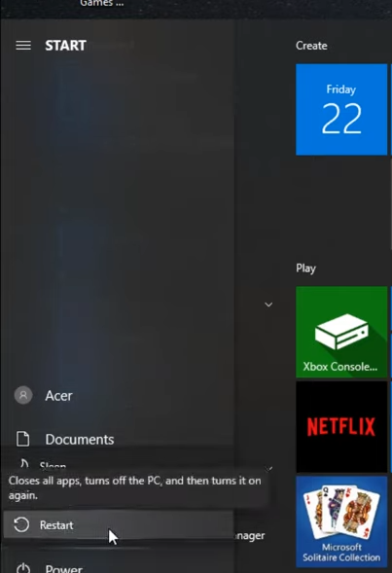Select Restart from the power menu
Screen dimensions: 392x573
[x=119, y=524]
